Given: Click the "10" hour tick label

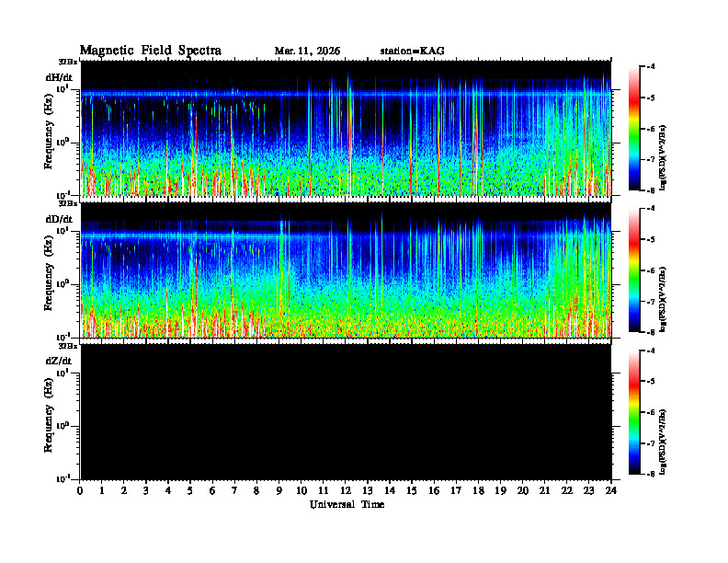Looking at the screenshot, I should point(301,491).
